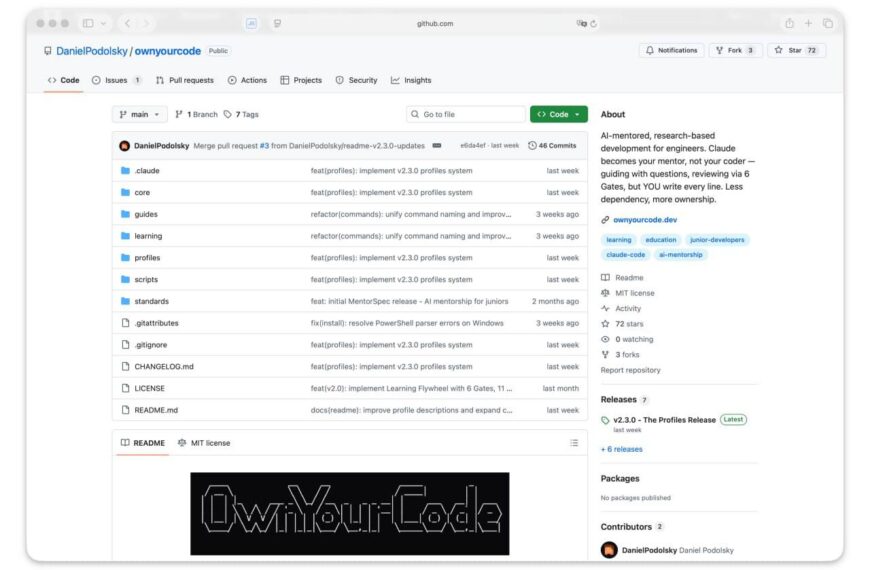Viewport: 870px width, 570px height.
Task: Open the main branch dropdown
Action: click(139, 114)
